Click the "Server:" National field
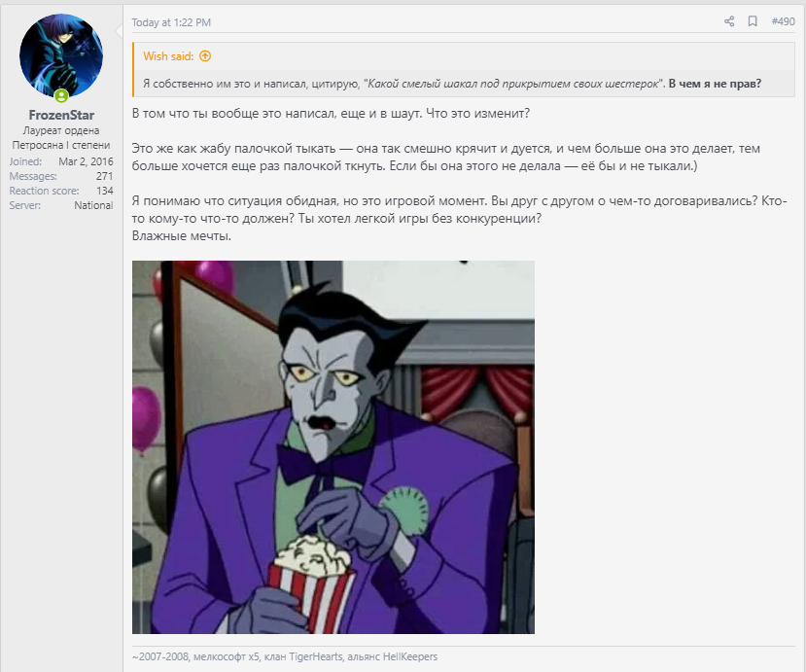806x672 pixels. pyautogui.click(x=61, y=205)
